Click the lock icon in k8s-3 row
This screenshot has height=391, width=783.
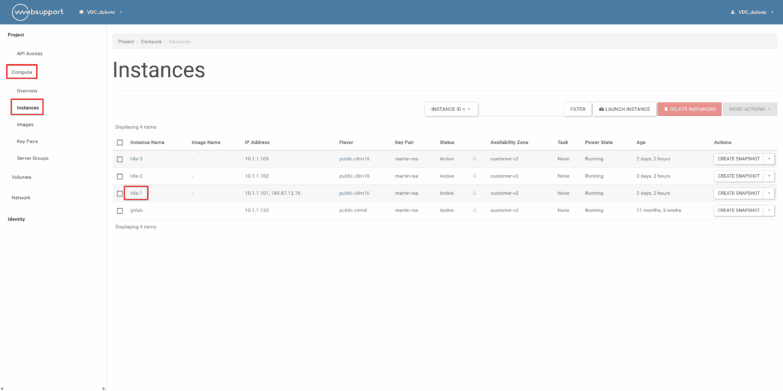(x=474, y=159)
